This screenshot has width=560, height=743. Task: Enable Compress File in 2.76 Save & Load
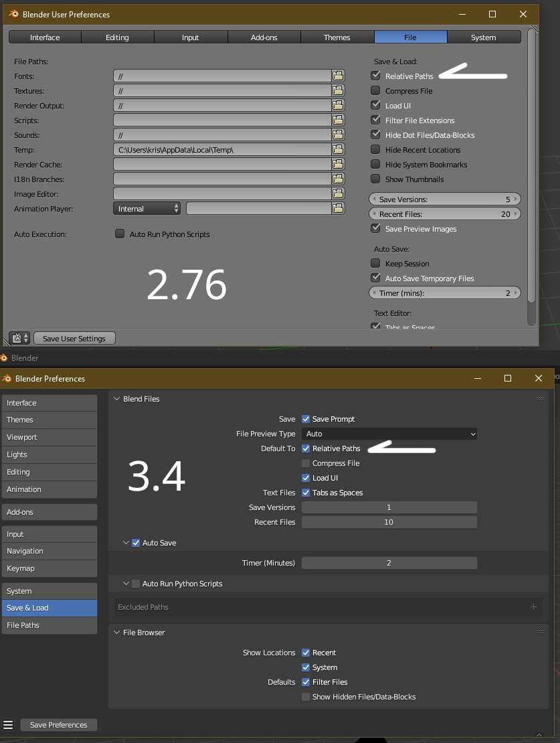point(376,90)
